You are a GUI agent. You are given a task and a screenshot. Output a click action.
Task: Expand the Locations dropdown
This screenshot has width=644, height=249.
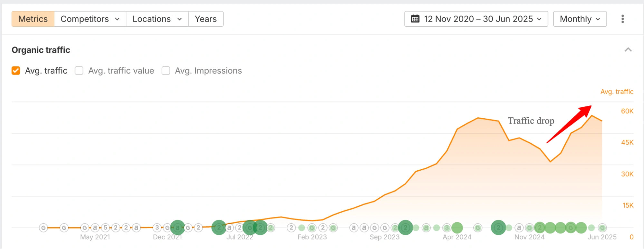[157, 19]
